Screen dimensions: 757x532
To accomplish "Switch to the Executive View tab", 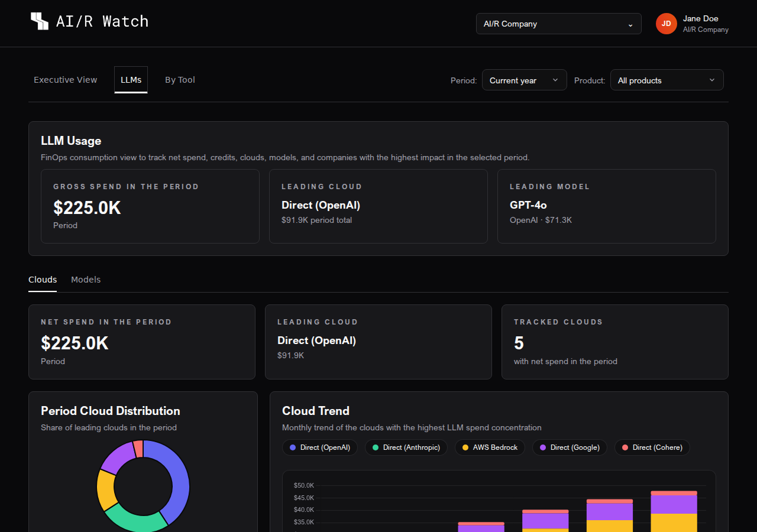I will tap(66, 80).
